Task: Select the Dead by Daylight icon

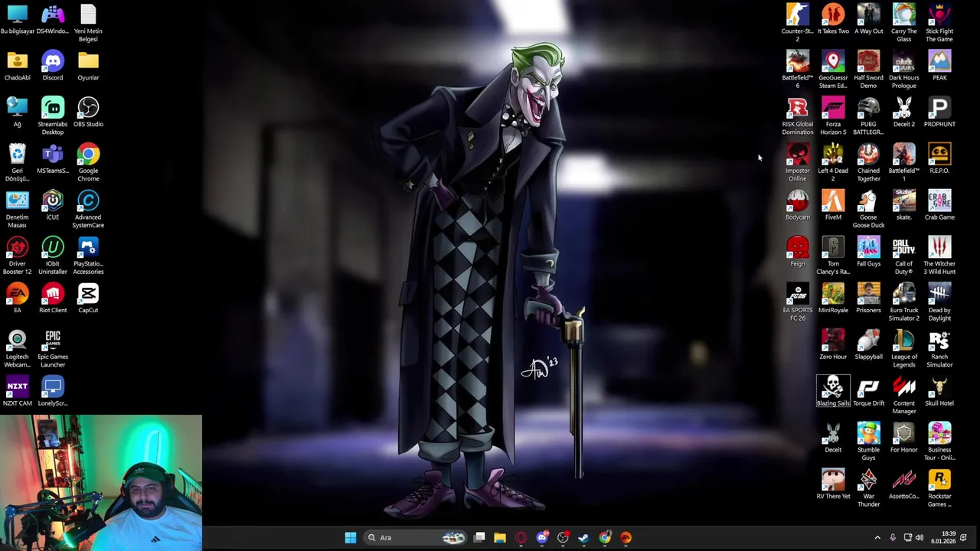Action: point(939,302)
